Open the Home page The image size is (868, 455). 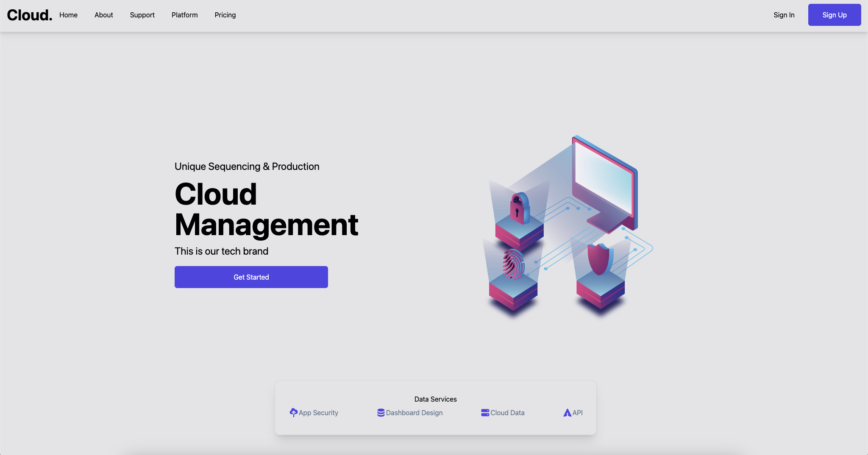click(68, 15)
